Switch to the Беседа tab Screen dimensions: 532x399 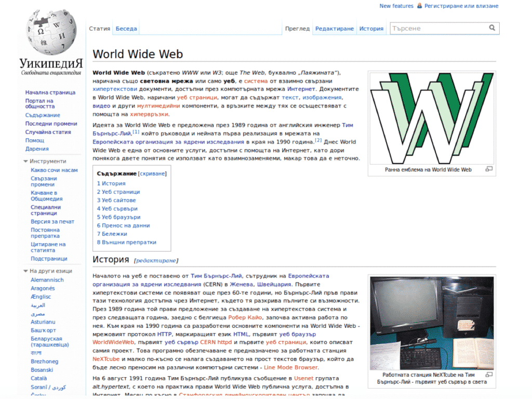pyautogui.click(x=126, y=29)
